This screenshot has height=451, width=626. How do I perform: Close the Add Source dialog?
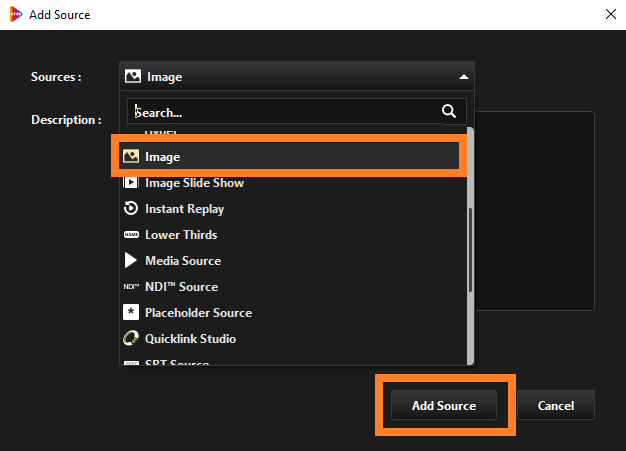point(610,14)
